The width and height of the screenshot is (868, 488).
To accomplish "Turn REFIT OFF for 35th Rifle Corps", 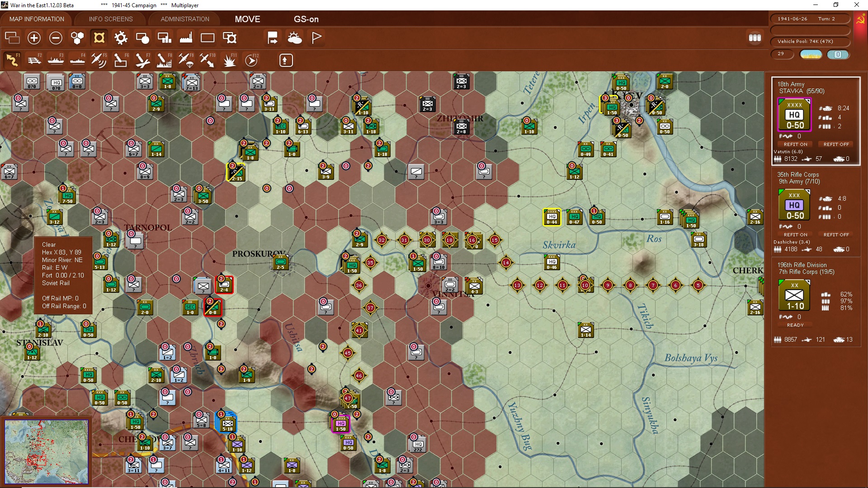I will tap(836, 235).
